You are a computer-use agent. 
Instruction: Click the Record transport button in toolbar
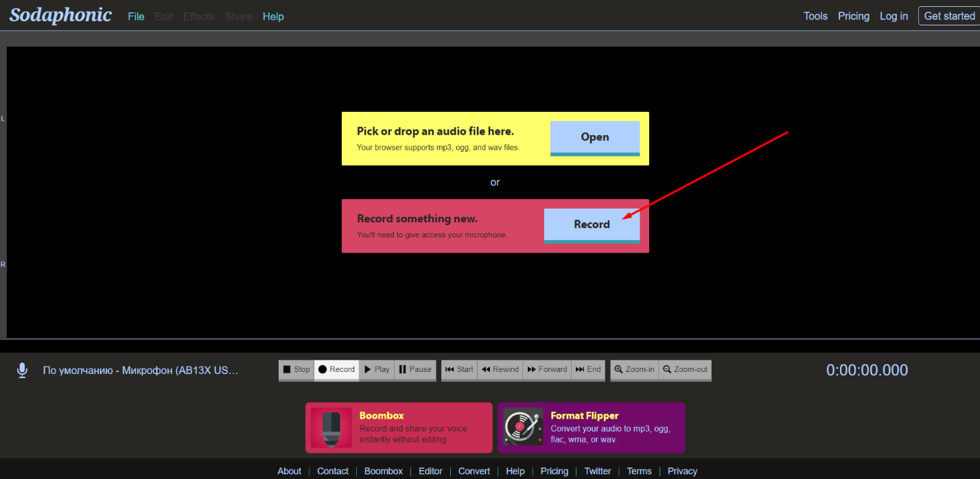click(336, 369)
